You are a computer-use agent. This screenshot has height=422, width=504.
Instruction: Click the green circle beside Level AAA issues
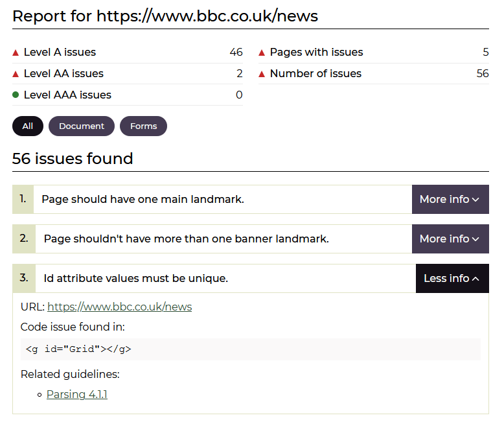pos(16,95)
